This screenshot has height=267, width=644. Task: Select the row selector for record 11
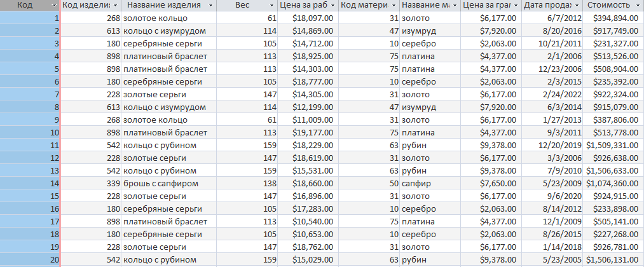tap(30, 145)
